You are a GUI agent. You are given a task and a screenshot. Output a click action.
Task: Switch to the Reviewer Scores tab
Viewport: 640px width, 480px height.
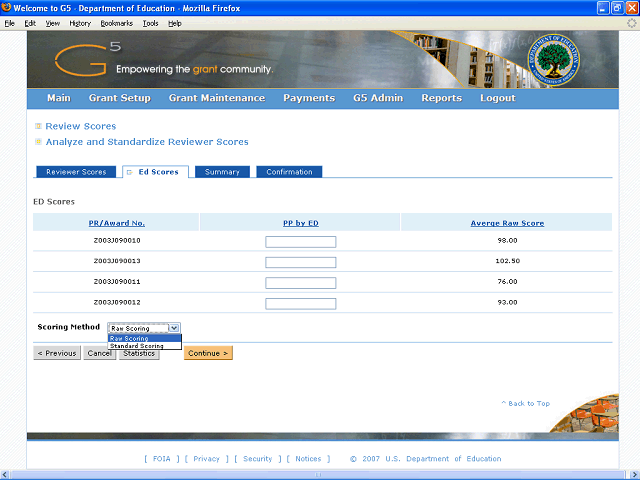click(76, 172)
